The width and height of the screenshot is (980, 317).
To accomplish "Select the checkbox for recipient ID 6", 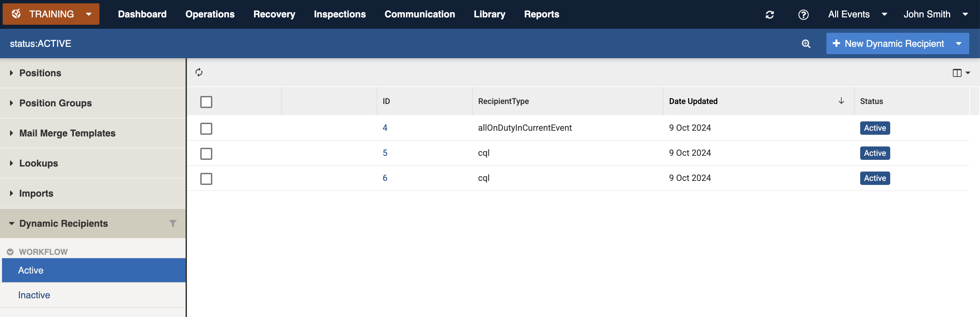I will pos(206,179).
